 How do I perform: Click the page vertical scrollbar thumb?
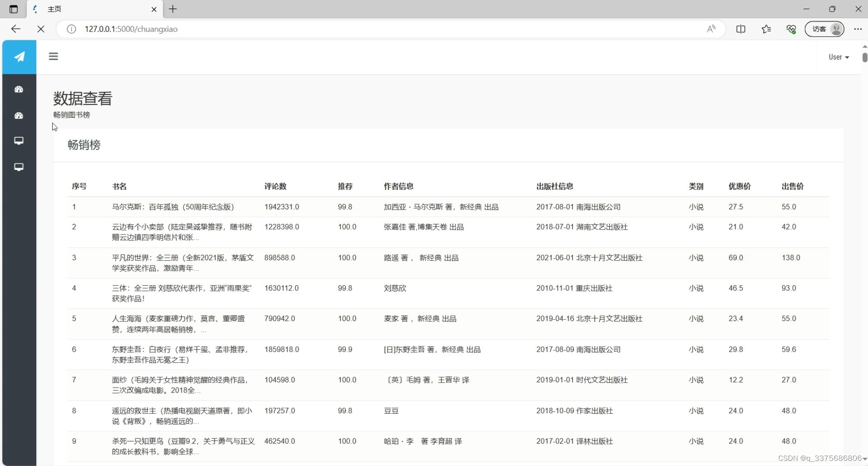[865, 57]
